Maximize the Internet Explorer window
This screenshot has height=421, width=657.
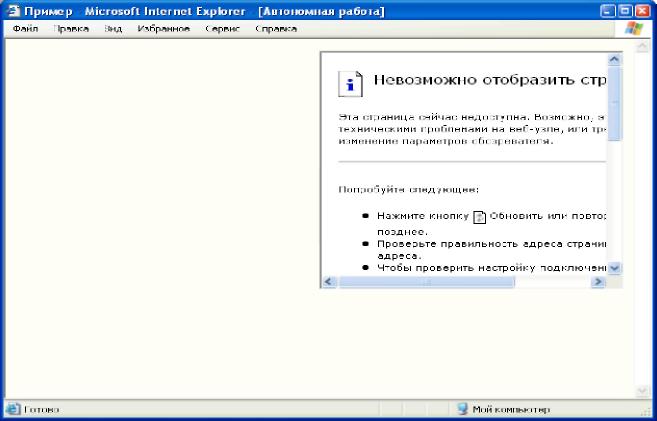tap(625, 11)
